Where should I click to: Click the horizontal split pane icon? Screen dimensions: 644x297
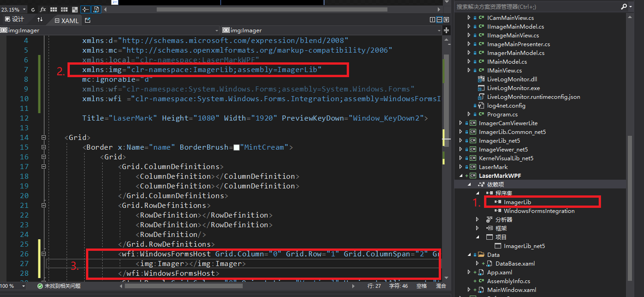439,19
